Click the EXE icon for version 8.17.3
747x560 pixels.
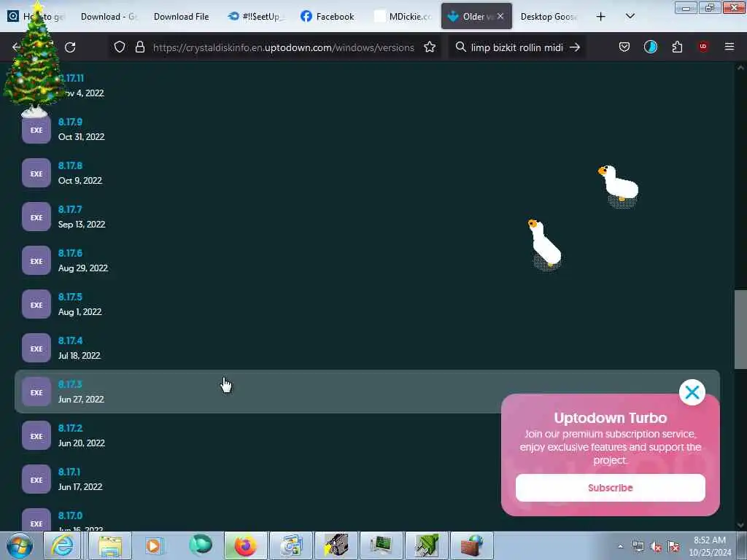tap(36, 392)
